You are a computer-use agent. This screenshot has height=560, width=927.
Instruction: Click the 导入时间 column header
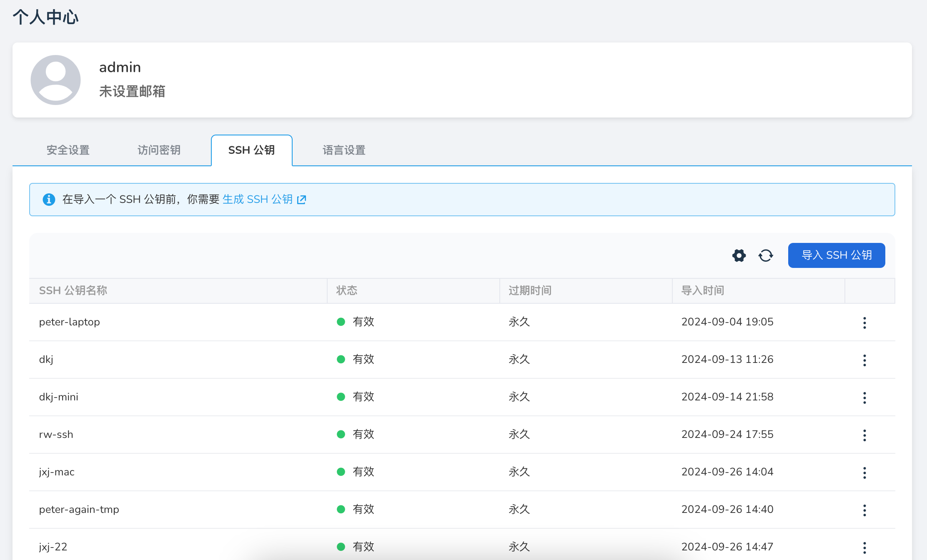(x=702, y=290)
